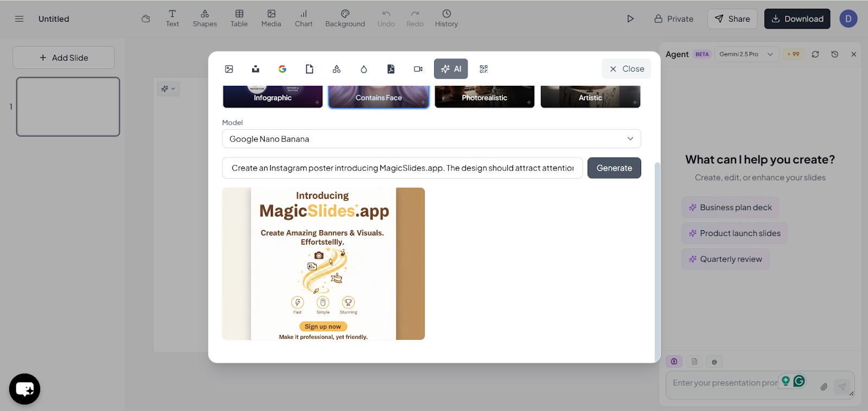Viewport: 868px width, 411px height.
Task: Open the Background options
Action: pyautogui.click(x=345, y=18)
